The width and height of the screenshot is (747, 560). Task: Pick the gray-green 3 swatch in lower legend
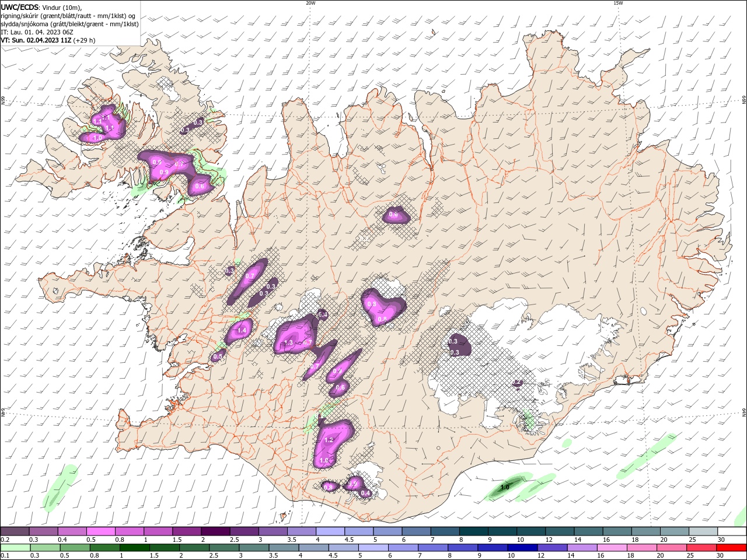pos(254,548)
